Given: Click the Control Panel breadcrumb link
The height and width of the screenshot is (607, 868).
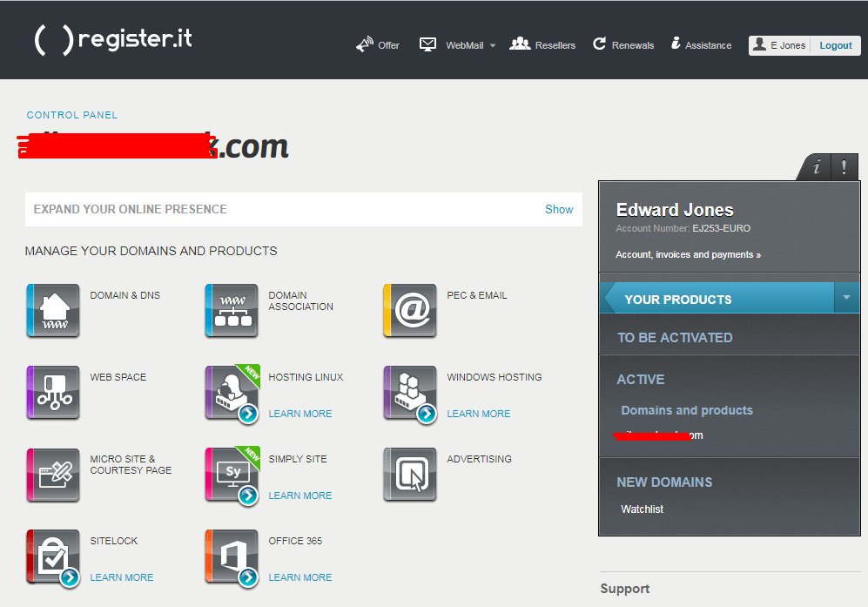Looking at the screenshot, I should [72, 115].
